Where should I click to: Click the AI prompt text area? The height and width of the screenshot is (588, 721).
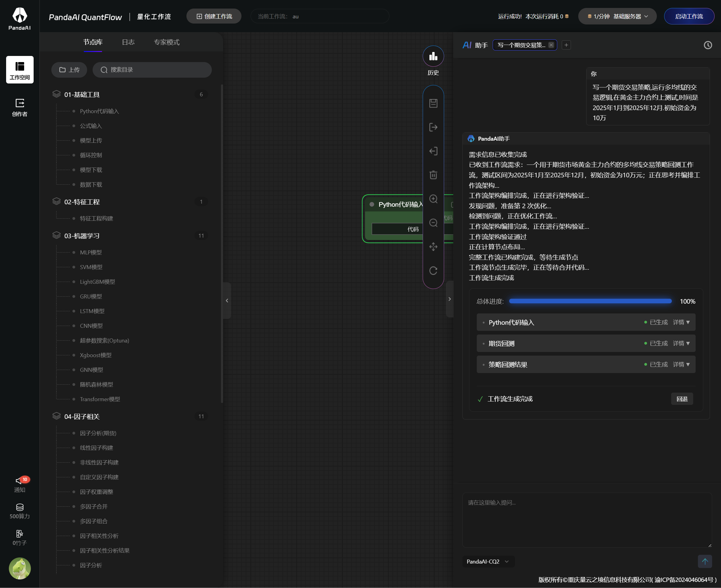click(x=587, y=520)
